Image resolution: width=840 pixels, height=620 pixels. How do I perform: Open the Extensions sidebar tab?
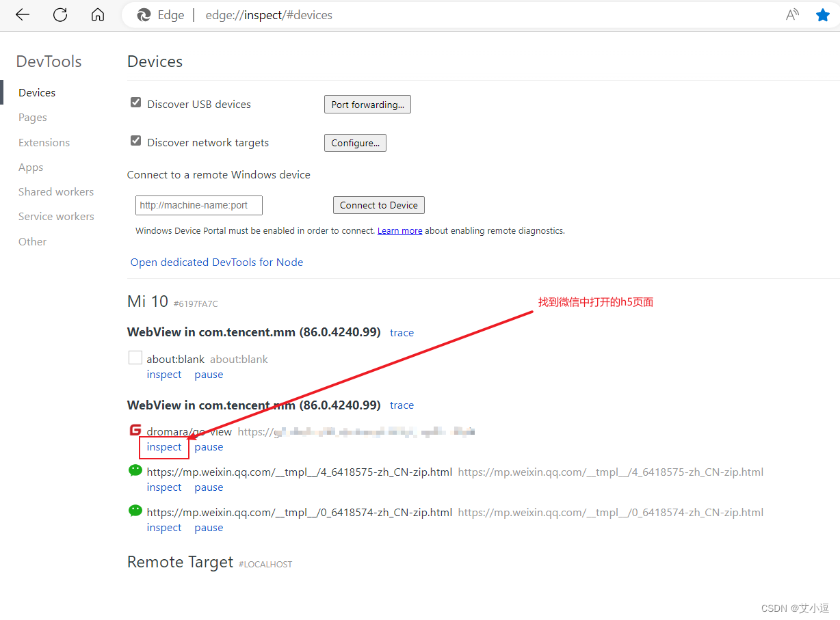[44, 143]
